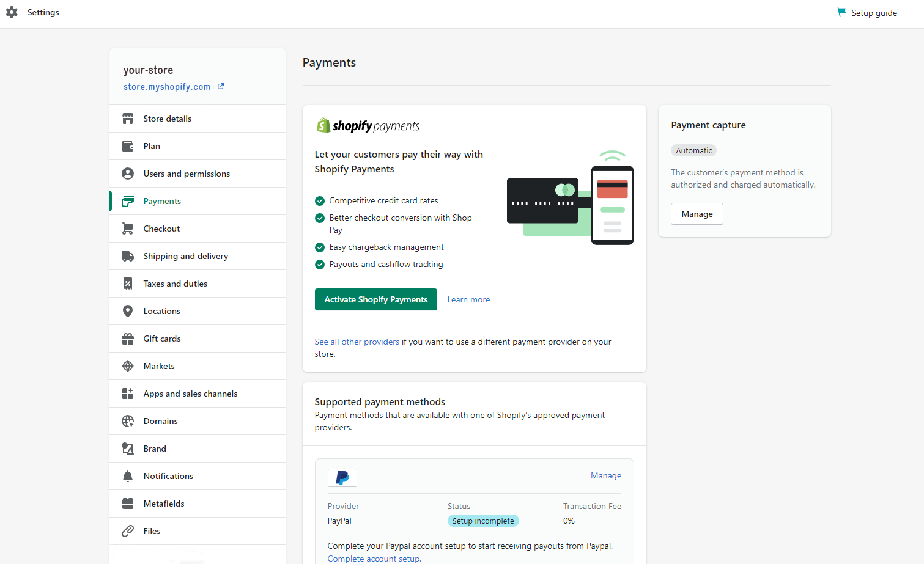Click Manage under Payment capture
This screenshot has width=924, height=564.
click(x=697, y=213)
